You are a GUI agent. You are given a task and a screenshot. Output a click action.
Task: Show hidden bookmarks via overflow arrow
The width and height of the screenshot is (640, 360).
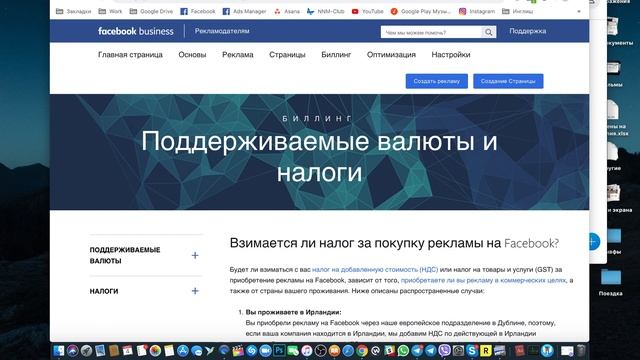pyautogui.click(x=578, y=11)
